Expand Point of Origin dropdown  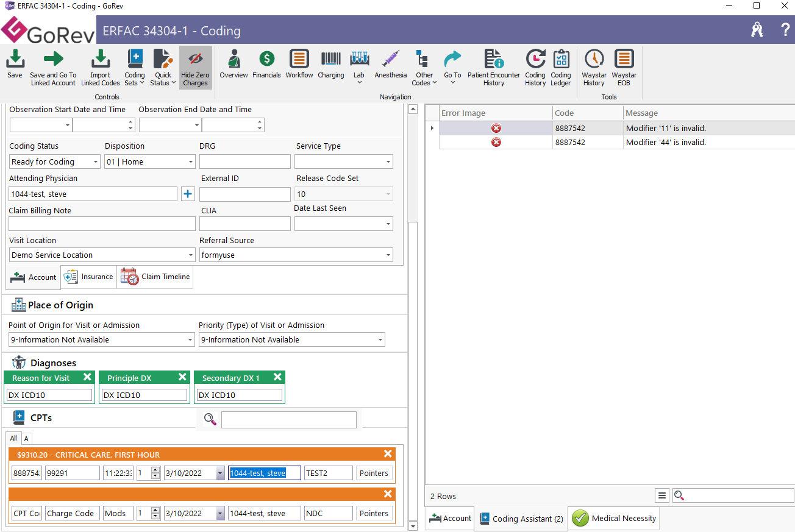191,340
